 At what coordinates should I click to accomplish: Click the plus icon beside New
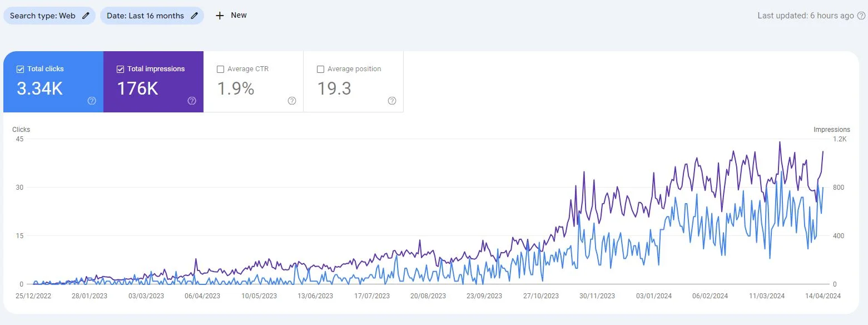click(220, 16)
